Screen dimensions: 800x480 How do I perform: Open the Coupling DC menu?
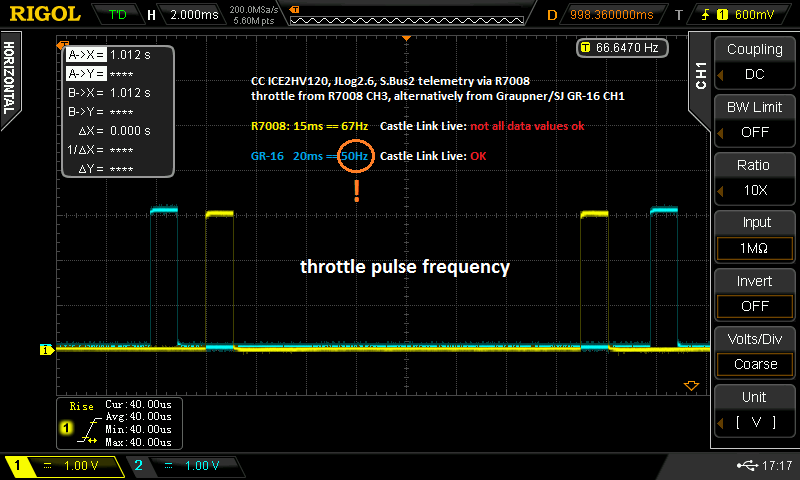(x=755, y=61)
